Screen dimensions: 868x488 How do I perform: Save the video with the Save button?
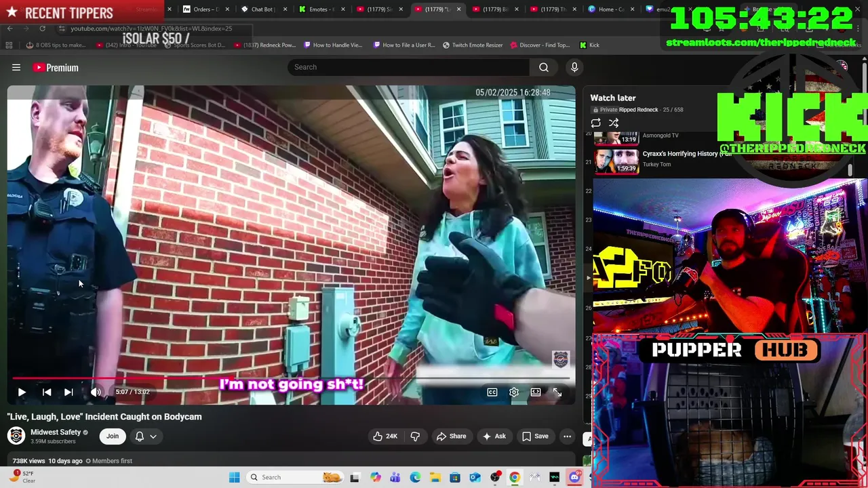(534, 436)
